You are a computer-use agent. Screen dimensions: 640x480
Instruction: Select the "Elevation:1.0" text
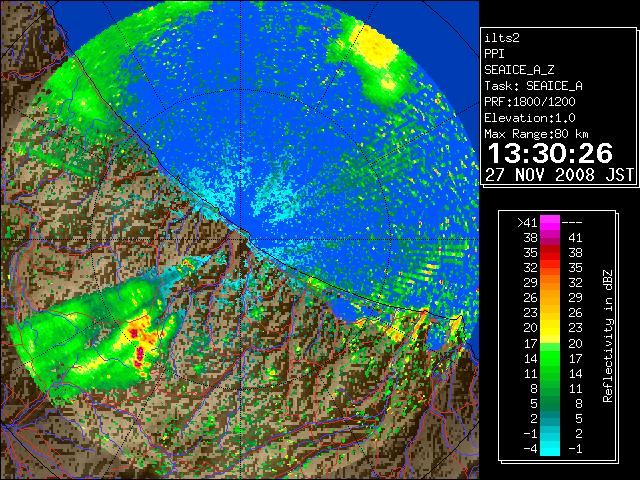[x=530, y=118]
